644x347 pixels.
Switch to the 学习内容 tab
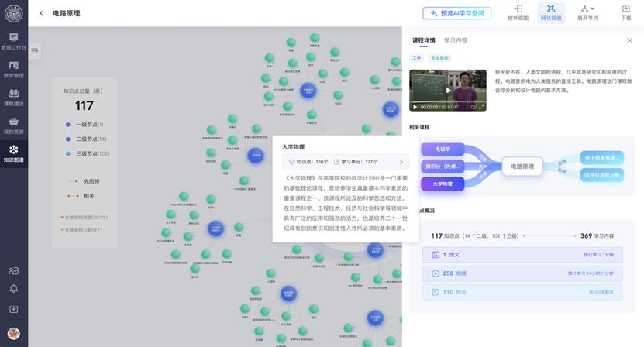(456, 40)
